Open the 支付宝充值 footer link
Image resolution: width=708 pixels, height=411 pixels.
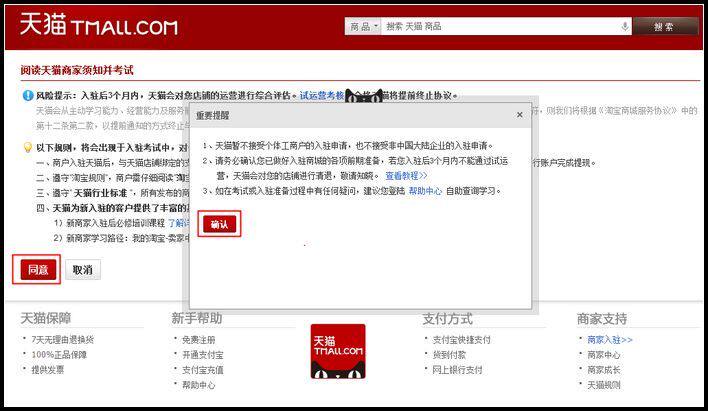pyautogui.click(x=203, y=370)
